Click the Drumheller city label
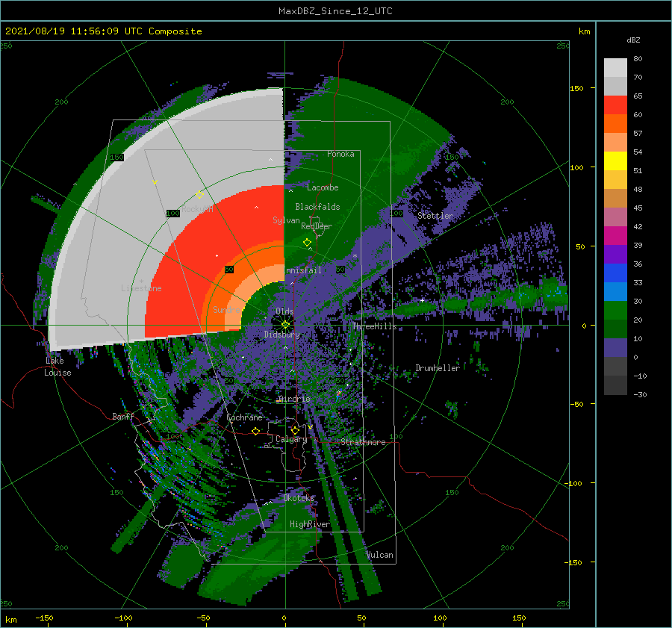The image size is (672, 628). pyautogui.click(x=438, y=368)
